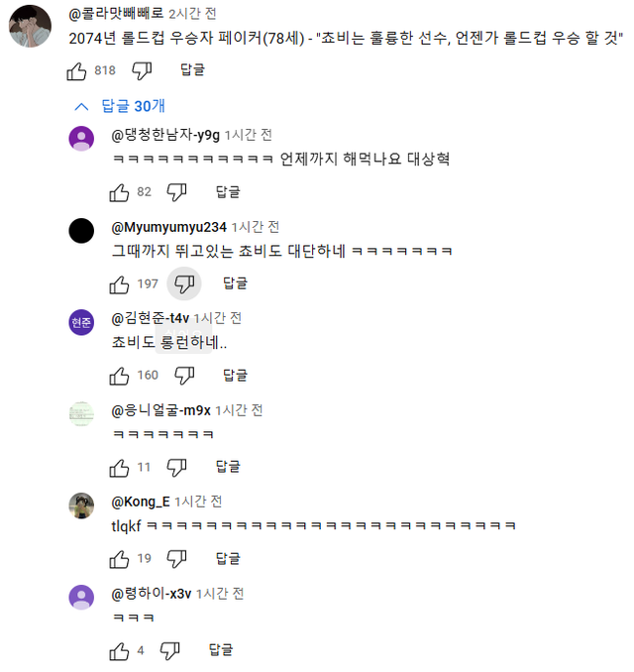This screenshot has width=634, height=672.
Task: Like the top comment by @콜라맛빼빼로
Action: tap(77, 70)
